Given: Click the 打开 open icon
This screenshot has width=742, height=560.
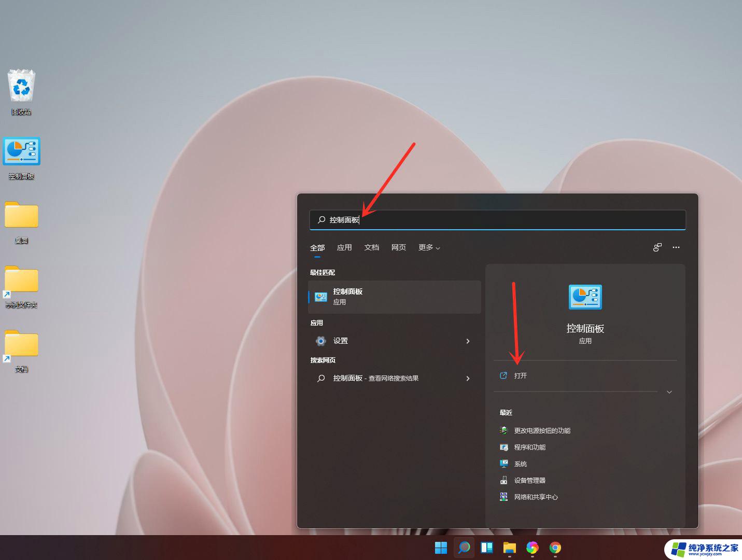Looking at the screenshot, I should (x=503, y=375).
